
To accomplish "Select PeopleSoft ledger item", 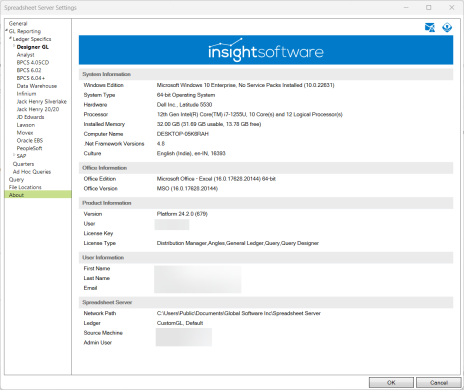I will (x=29, y=148).
